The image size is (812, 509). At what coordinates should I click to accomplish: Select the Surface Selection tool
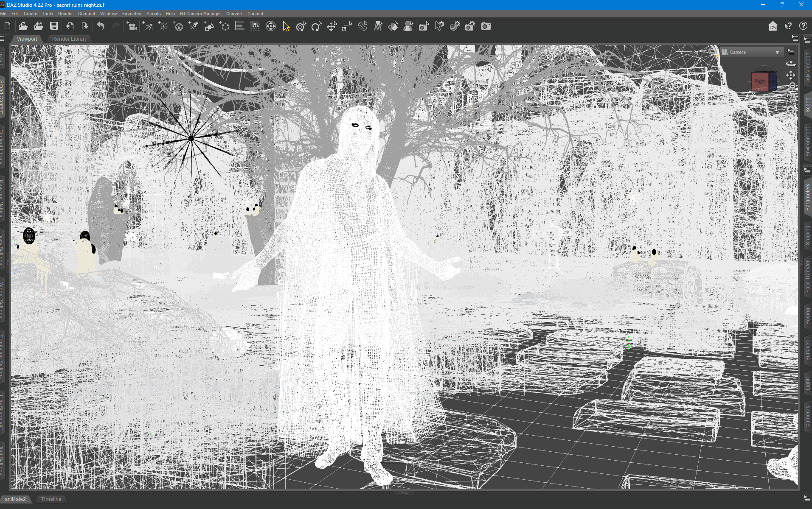393,26
